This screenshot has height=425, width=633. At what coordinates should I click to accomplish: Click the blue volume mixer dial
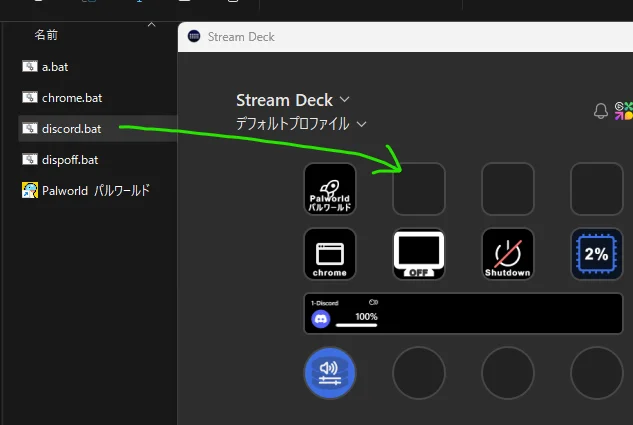coord(330,373)
